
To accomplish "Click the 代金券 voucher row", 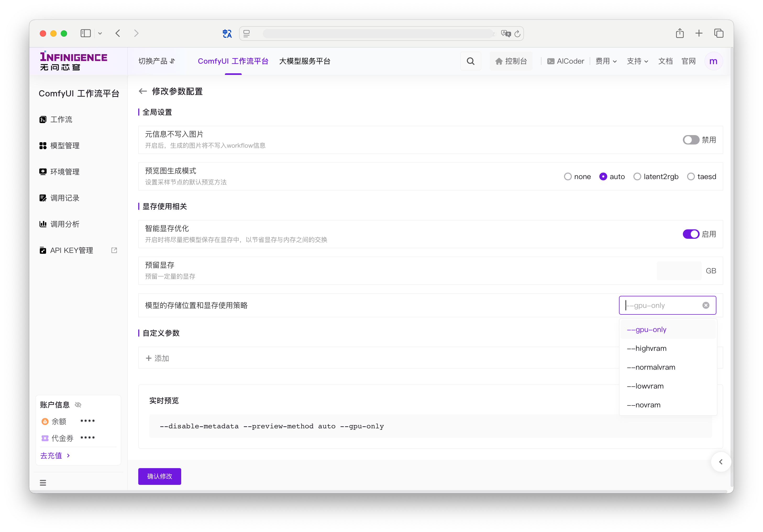I will [68, 438].
